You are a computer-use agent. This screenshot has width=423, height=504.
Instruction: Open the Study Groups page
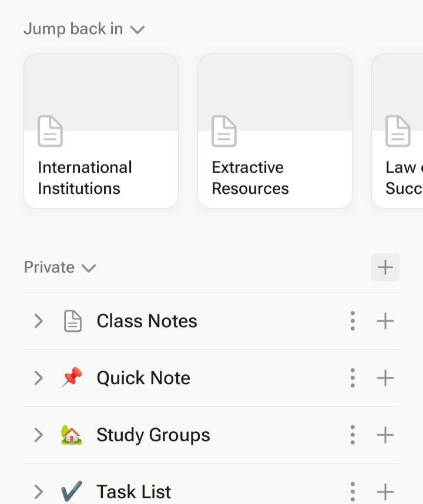tap(153, 435)
